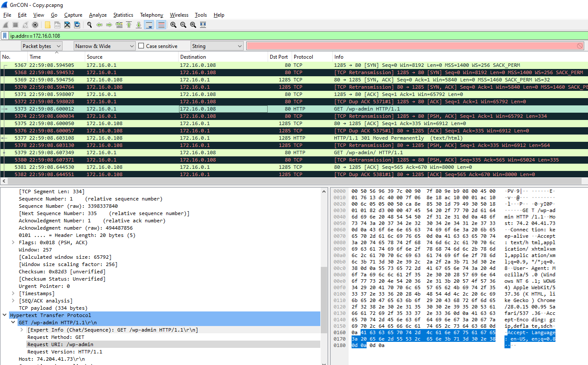Toggle packet list colorization
The image size is (588, 365).
point(161,25)
